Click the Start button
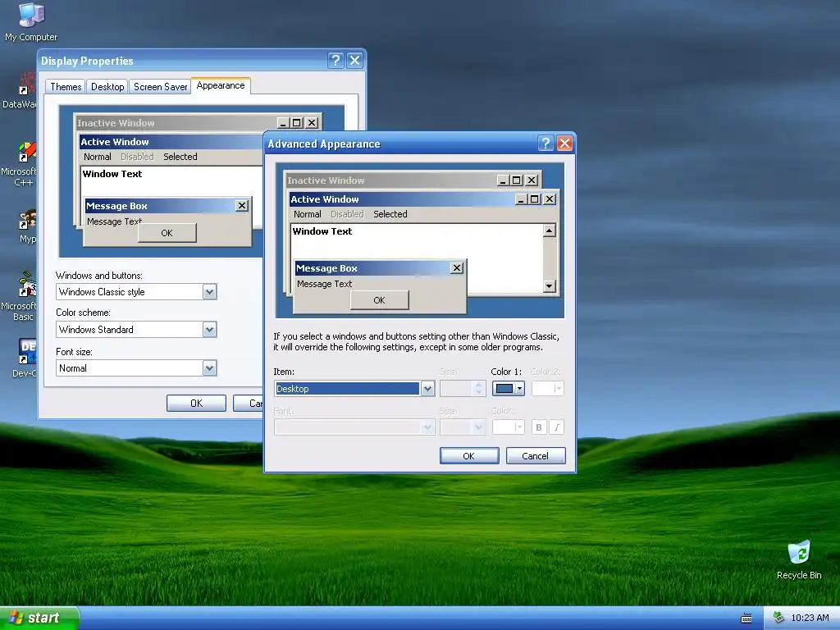840x630 pixels. [39, 618]
